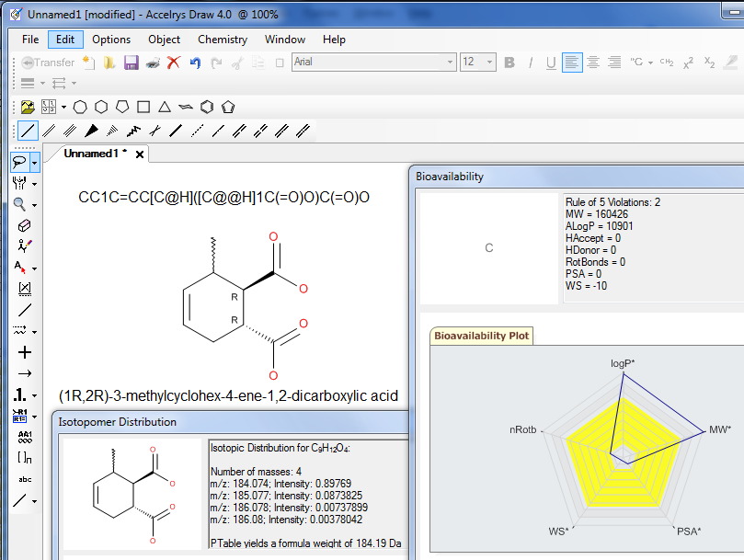Select the eraser tool in left toolbar
The width and height of the screenshot is (744, 560).
coord(25,225)
